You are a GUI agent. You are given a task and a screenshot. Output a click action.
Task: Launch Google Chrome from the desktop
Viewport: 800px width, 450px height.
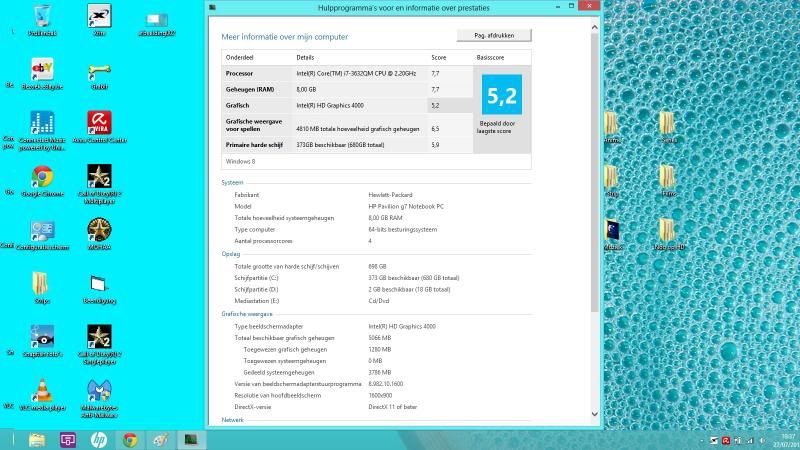pyautogui.click(x=42, y=180)
